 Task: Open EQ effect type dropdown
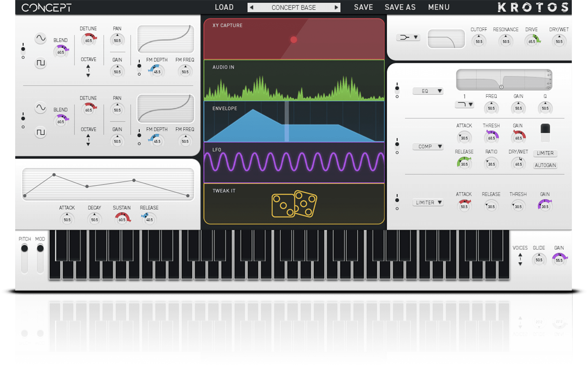(428, 91)
